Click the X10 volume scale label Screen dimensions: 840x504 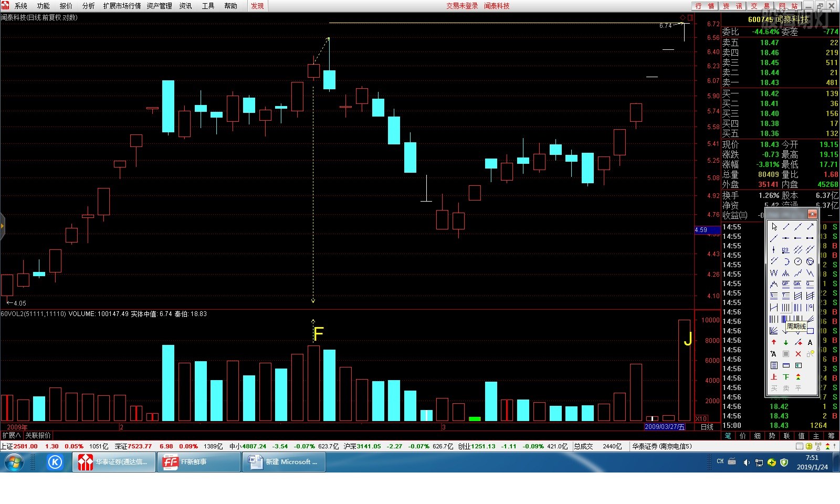701,418
